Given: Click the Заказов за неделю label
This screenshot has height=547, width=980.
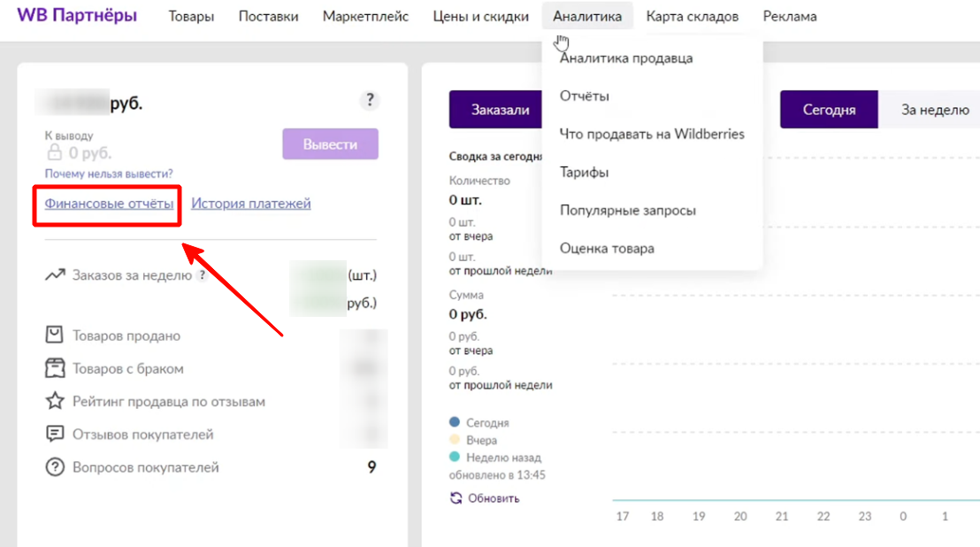Looking at the screenshot, I should click(132, 275).
